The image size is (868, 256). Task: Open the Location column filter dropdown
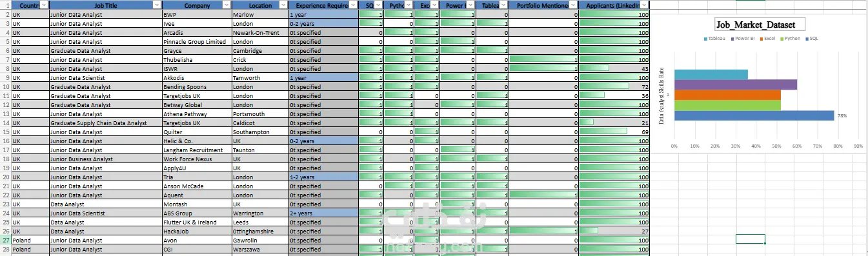283,5
